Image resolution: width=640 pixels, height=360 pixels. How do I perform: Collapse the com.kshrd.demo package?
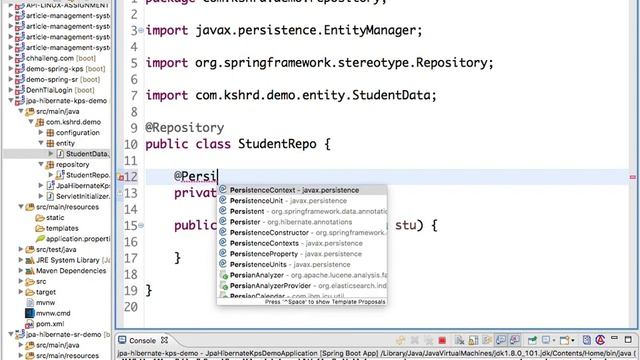point(31,122)
